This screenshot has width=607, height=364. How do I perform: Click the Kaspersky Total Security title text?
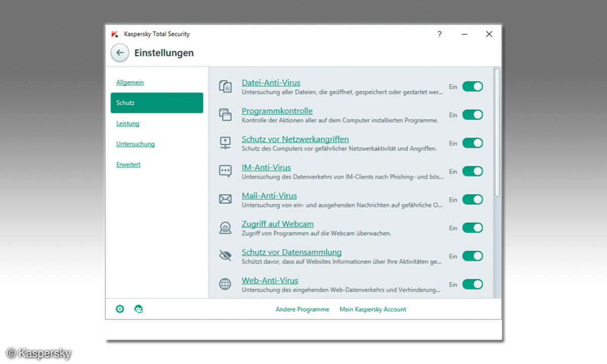(x=157, y=34)
